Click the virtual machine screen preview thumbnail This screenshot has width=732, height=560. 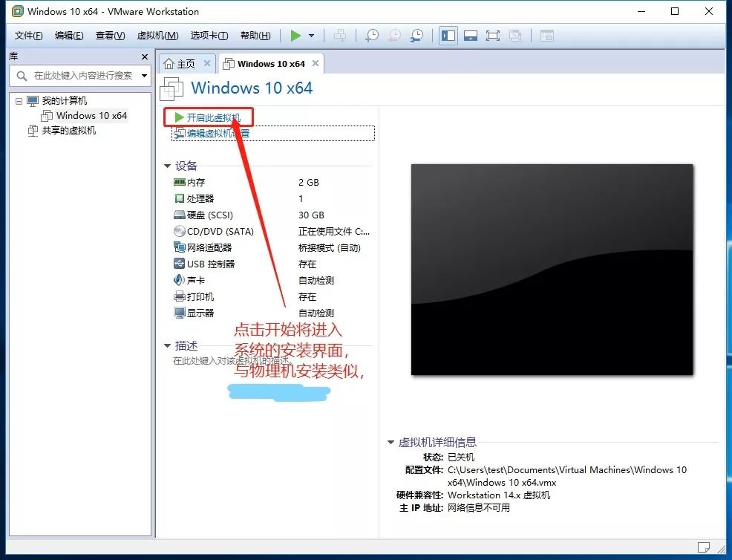tap(552, 270)
